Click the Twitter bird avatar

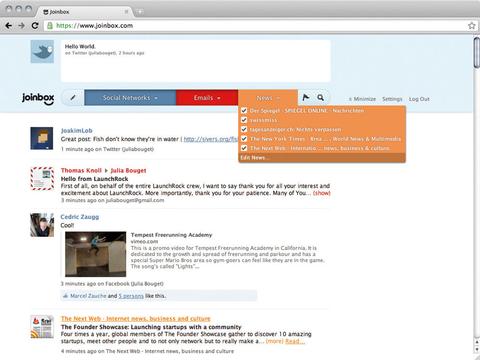click(42, 52)
